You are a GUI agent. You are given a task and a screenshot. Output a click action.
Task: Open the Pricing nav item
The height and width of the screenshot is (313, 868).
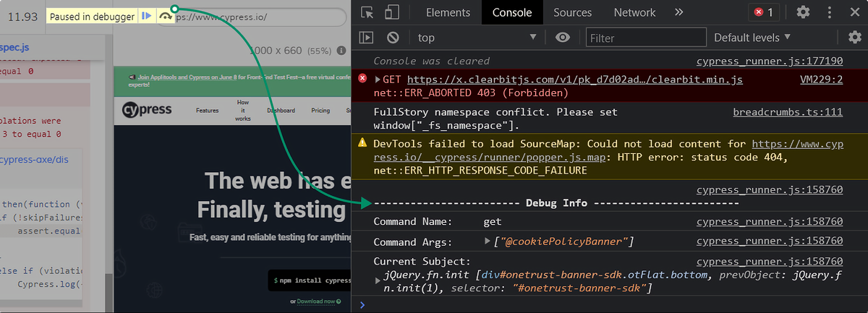click(x=320, y=111)
